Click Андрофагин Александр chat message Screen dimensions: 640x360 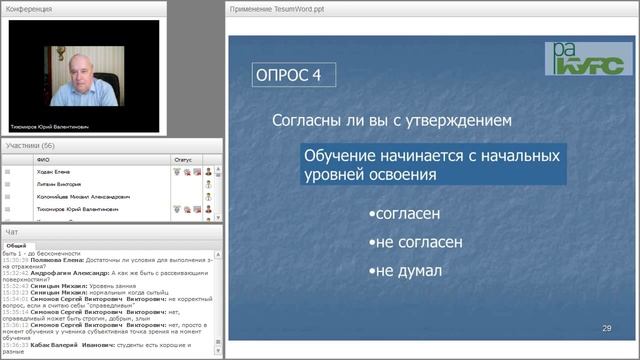tap(105, 276)
